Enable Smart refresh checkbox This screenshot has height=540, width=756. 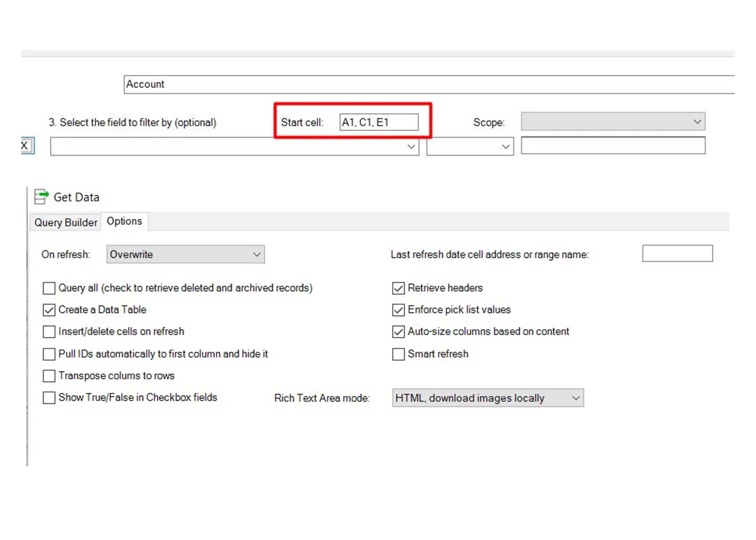398,354
